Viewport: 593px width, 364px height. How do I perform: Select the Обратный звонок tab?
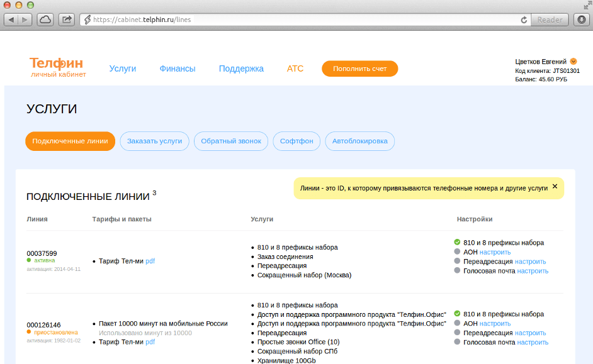pyautogui.click(x=231, y=141)
